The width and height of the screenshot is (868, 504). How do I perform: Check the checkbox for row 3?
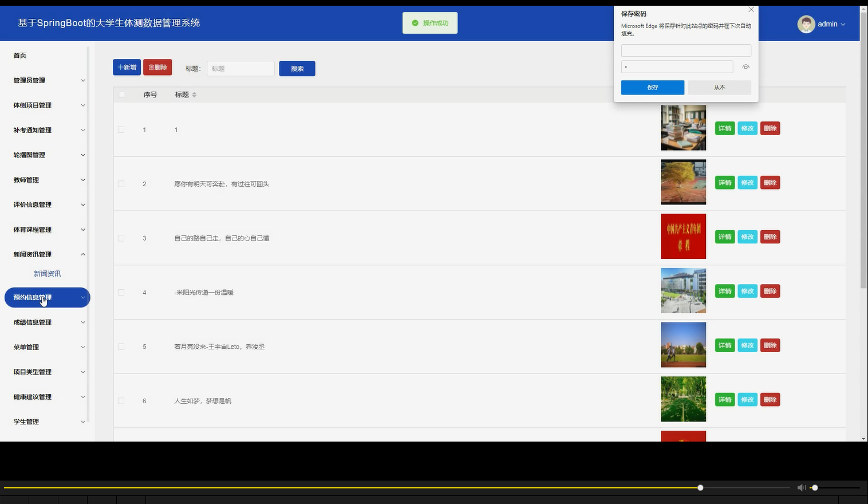click(x=121, y=238)
